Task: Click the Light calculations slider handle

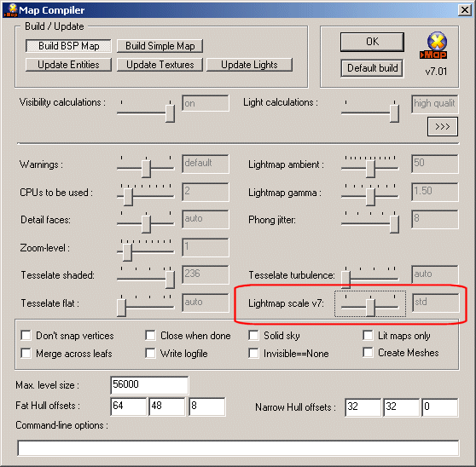Action: [394, 113]
